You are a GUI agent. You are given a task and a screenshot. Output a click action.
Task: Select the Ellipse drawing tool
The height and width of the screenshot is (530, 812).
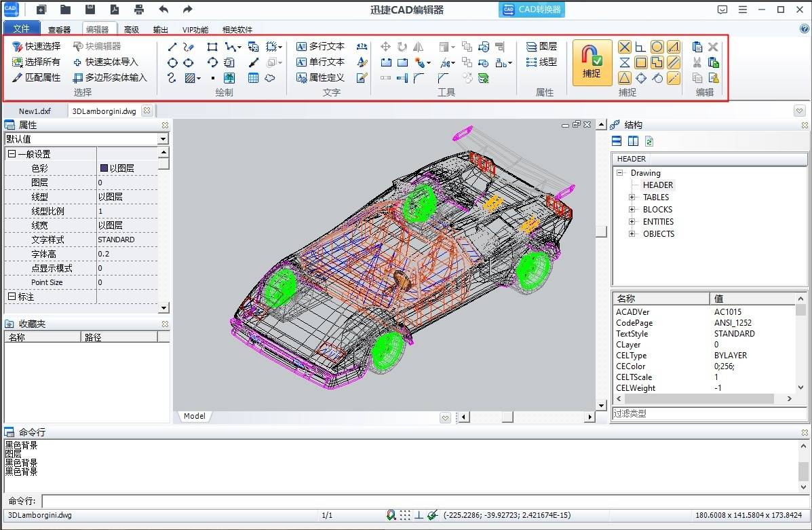click(189, 62)
